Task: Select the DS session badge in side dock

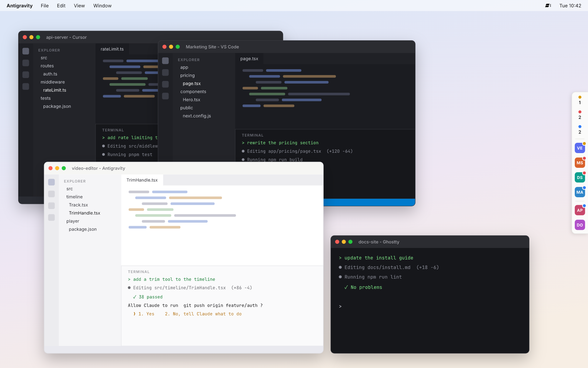Action: click(579, 178)
